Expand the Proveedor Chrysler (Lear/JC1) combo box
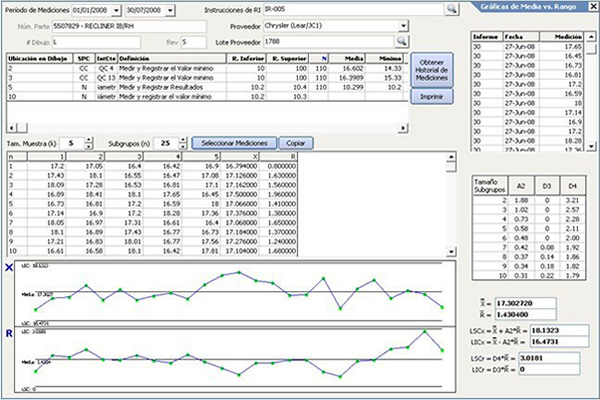Screen dimensions: 600x400 click(x=402, y=25)
